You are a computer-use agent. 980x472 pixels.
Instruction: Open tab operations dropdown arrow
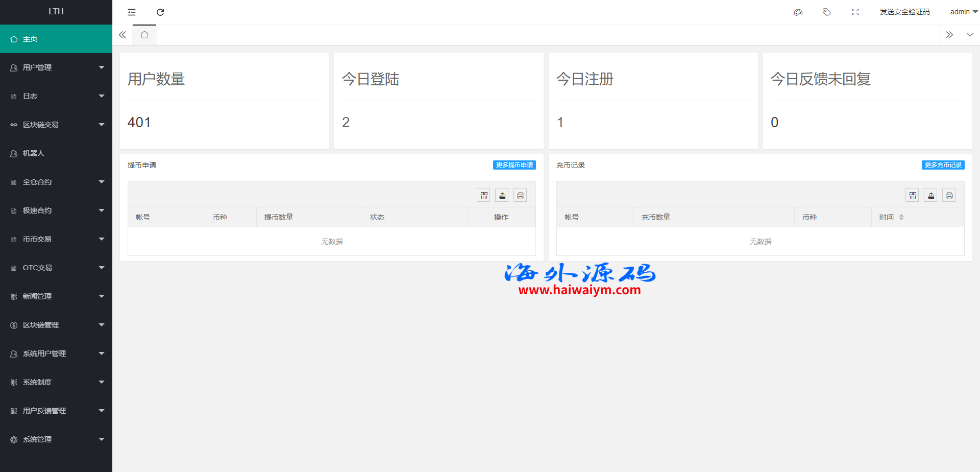tap(970, 35)
